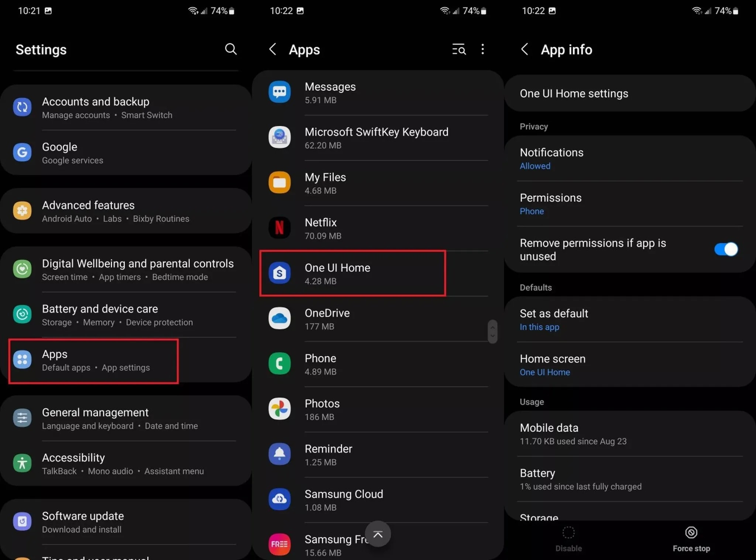Viewport: 756px width, 560px height.
Task: Tap the Samsung Cloud app icon
Action: pyautogui.click(x=279, y=499)
